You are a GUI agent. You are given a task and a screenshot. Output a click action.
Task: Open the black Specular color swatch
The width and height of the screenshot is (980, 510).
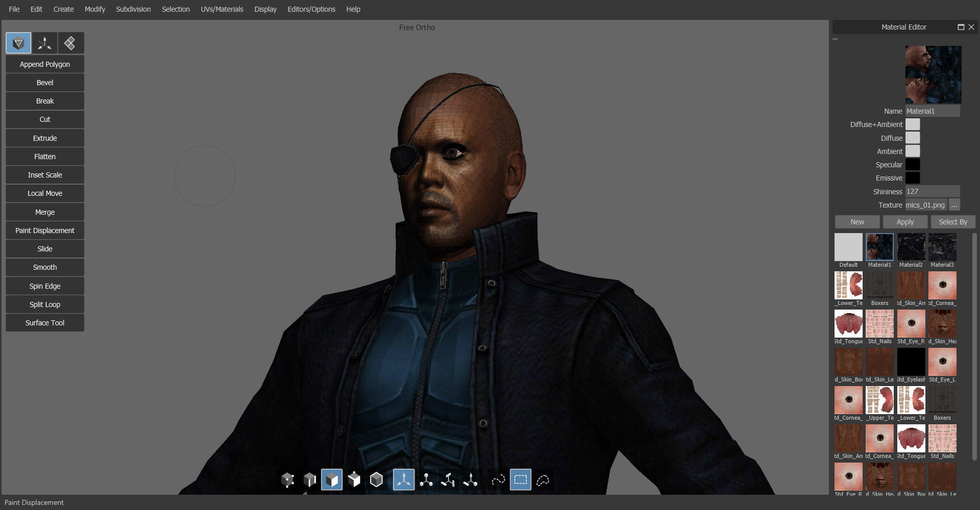913,164
